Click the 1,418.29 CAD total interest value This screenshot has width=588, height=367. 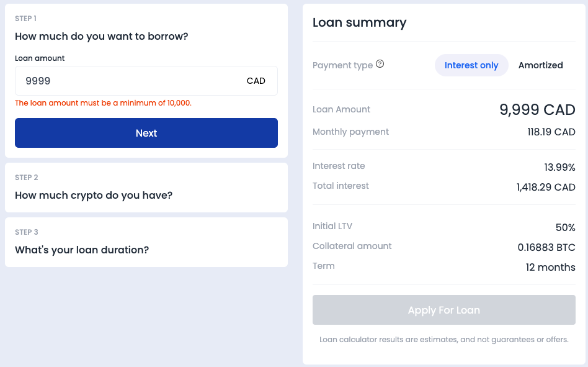pyautogui.click(x=546, y=187)
